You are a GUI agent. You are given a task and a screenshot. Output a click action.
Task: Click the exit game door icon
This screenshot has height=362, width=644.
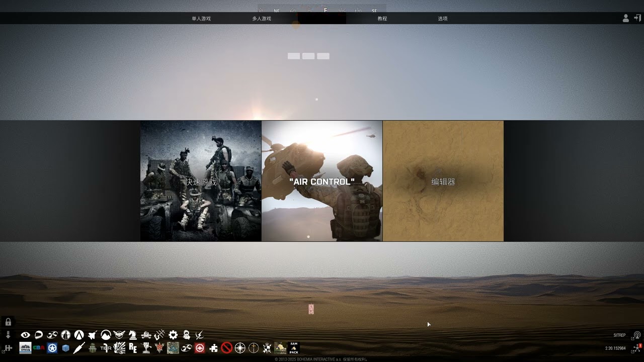coord(637,18)
